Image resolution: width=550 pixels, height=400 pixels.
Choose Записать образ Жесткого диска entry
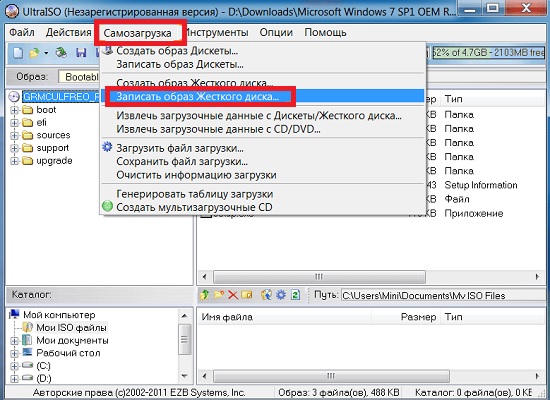263,96
